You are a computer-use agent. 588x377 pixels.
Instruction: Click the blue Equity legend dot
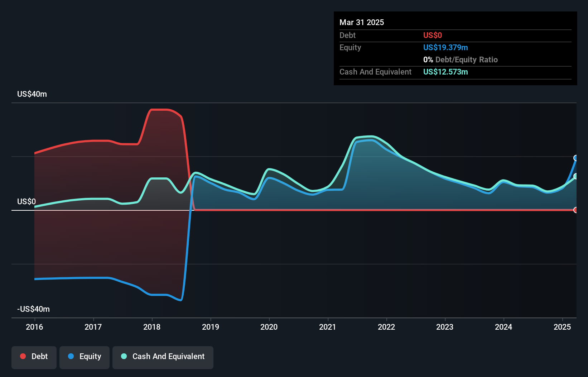(71, 356)
